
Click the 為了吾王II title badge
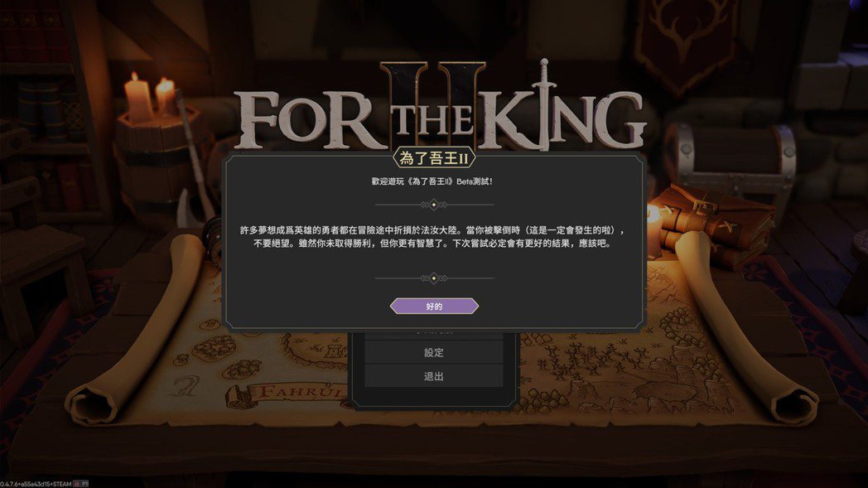pyautogui.click(x=434, y=158)
